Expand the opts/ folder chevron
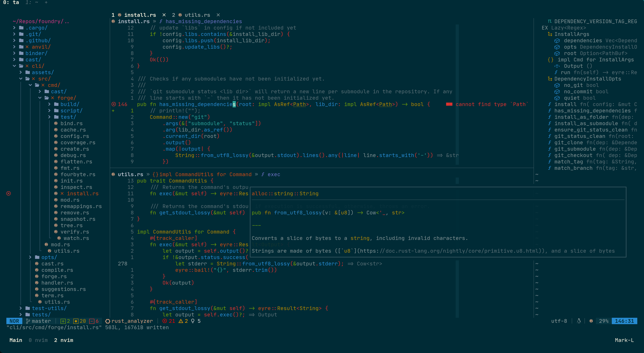The image size is (644, 353). tap(30, 257)
